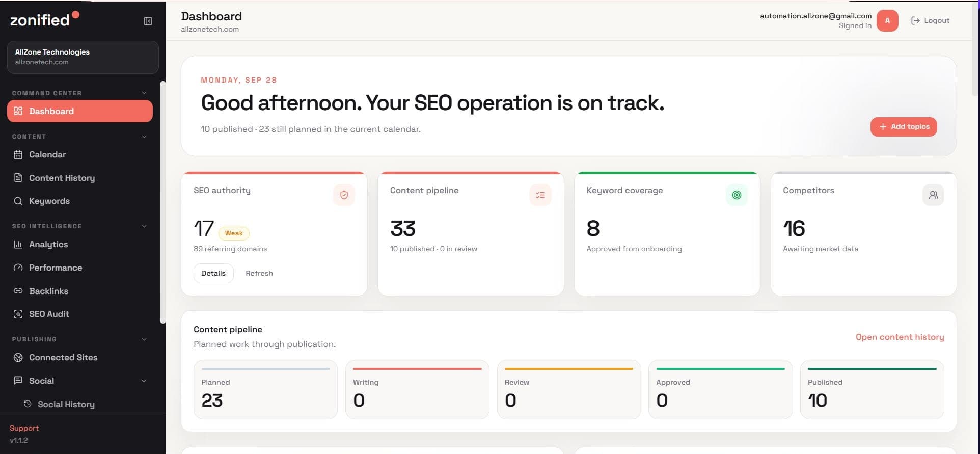
Task: Click the people icon on Competitors card
Action: (x=933, y=195)
